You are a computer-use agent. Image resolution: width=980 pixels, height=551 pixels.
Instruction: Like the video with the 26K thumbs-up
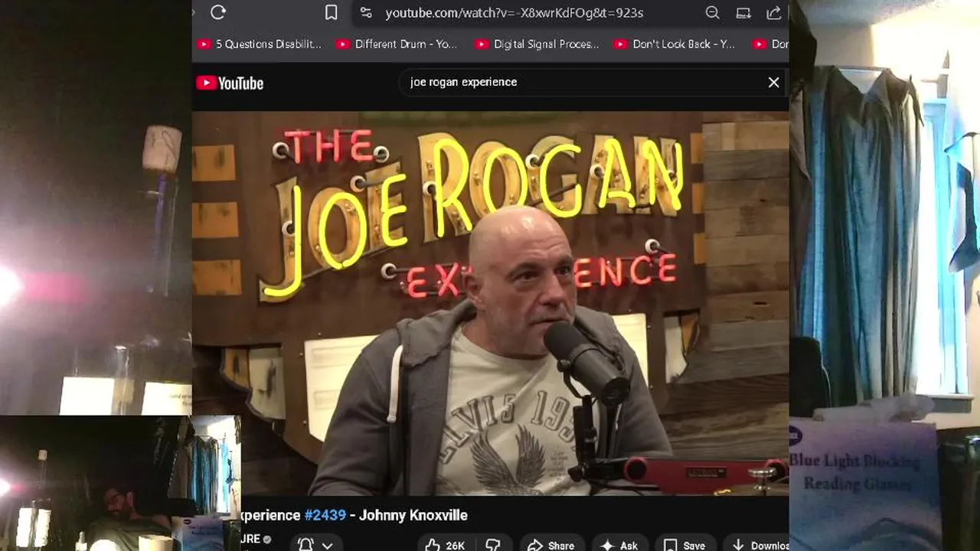click(445, 545)
